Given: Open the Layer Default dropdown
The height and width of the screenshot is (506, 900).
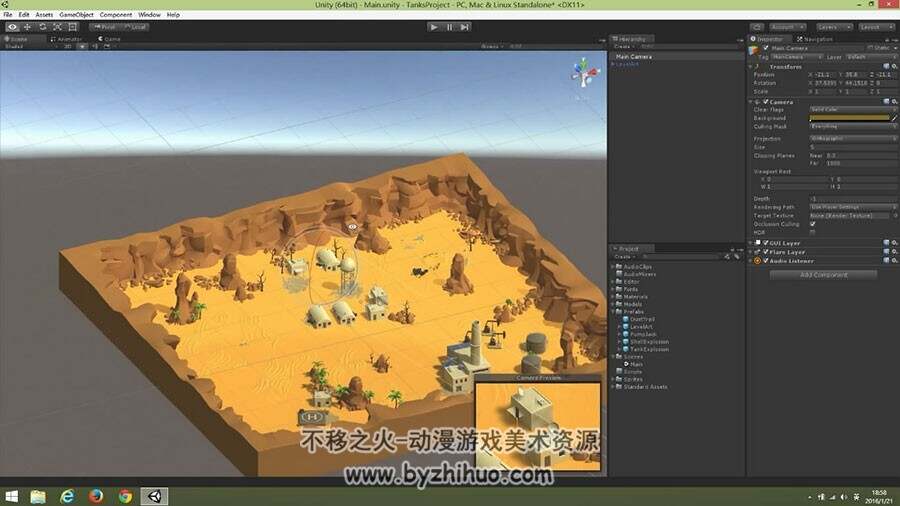Looking at the screenshot, I should (871, 57).
